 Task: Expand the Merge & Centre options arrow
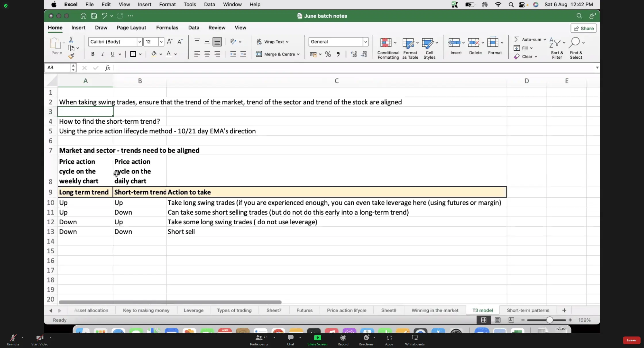[298, 54]
